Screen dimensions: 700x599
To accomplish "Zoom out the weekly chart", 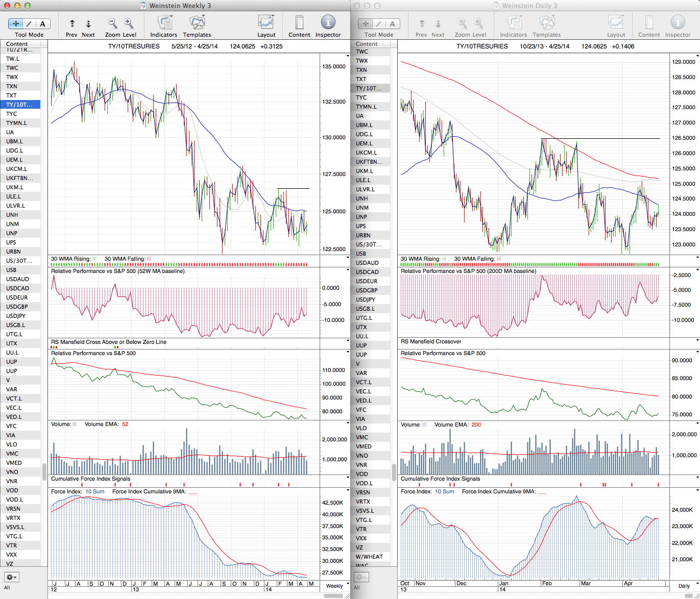I will coord(112,23).
